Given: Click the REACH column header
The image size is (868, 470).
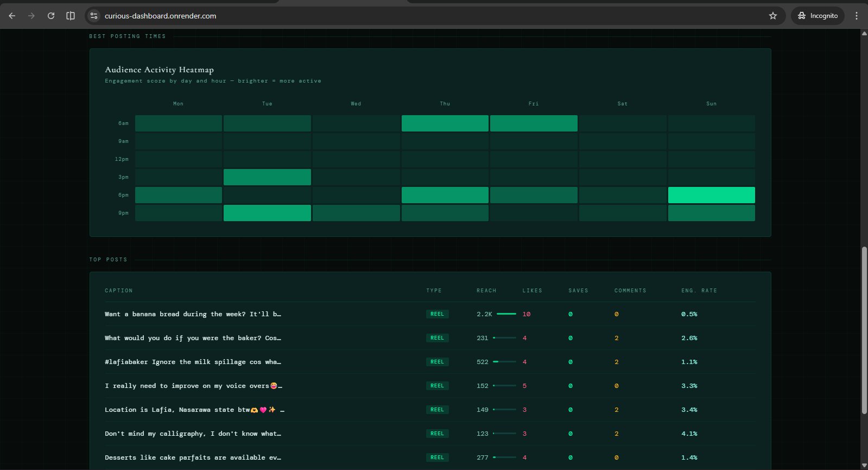Looking at the screenshot, I should pyautogui.click(x=486, y=291).
